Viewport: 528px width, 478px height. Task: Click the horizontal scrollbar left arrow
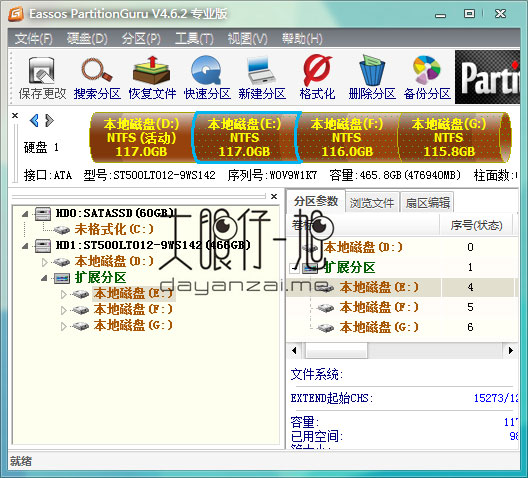295,350
